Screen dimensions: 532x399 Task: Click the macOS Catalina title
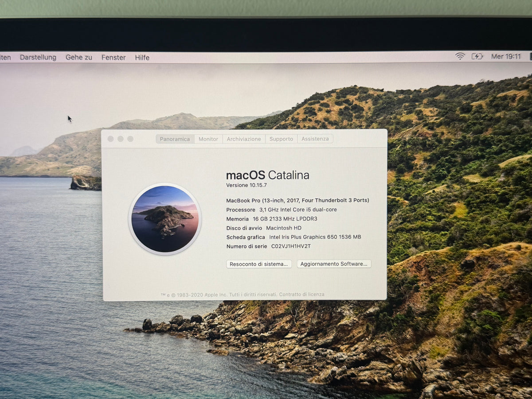[268, 175]
